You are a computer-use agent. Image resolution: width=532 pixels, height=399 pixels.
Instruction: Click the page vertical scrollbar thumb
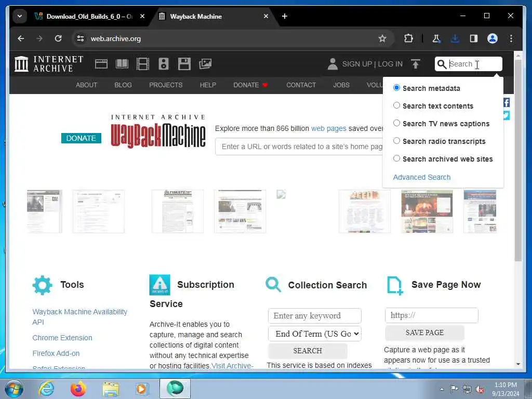point(518,160)
